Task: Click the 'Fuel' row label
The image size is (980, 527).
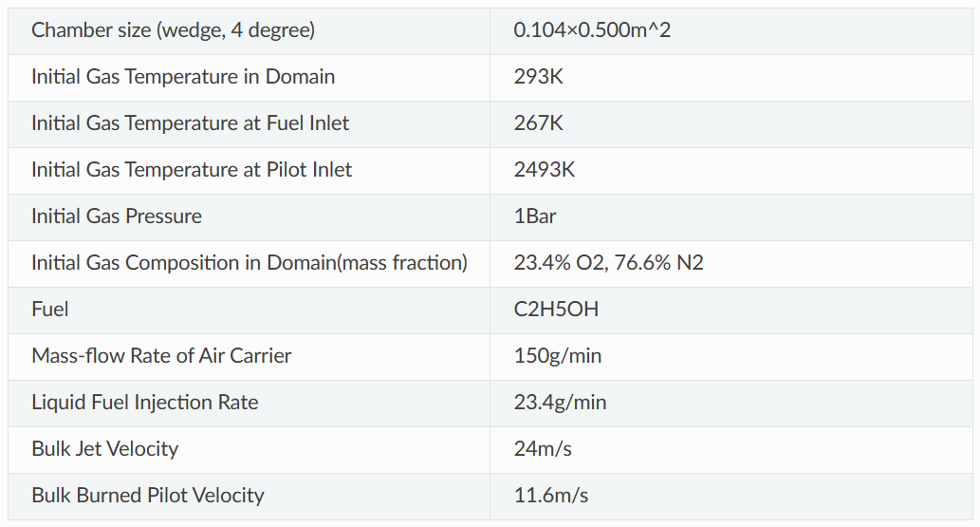Action: coord(50,309)
